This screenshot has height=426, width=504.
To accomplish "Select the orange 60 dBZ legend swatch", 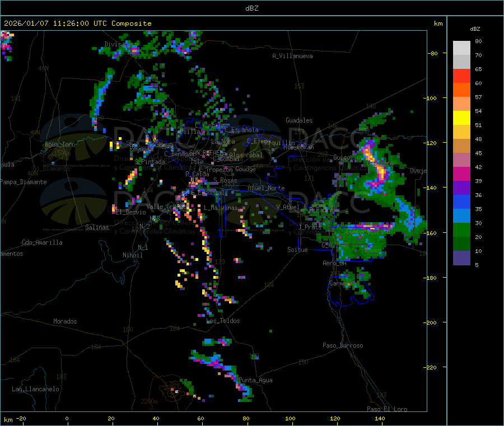I will pos(461,90).
